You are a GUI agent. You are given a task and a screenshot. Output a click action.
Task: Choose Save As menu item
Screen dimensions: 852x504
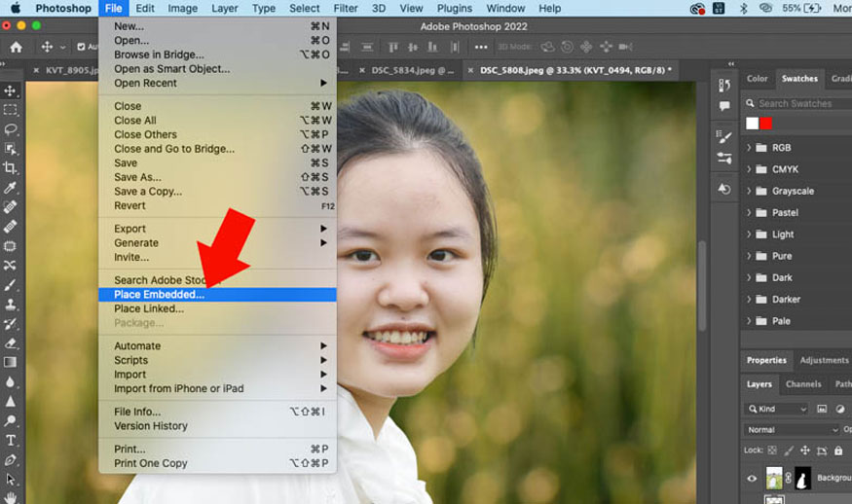[x=217, y=177]
